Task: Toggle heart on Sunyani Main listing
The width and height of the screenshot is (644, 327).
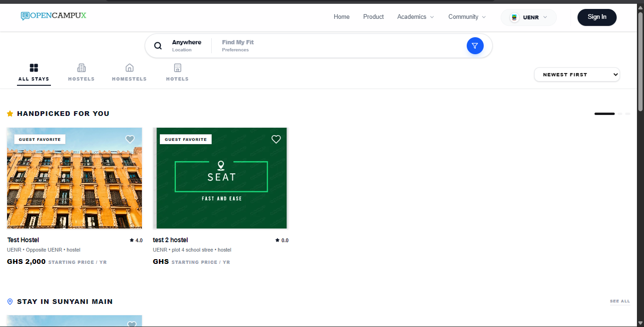Action: coord(132,324)
